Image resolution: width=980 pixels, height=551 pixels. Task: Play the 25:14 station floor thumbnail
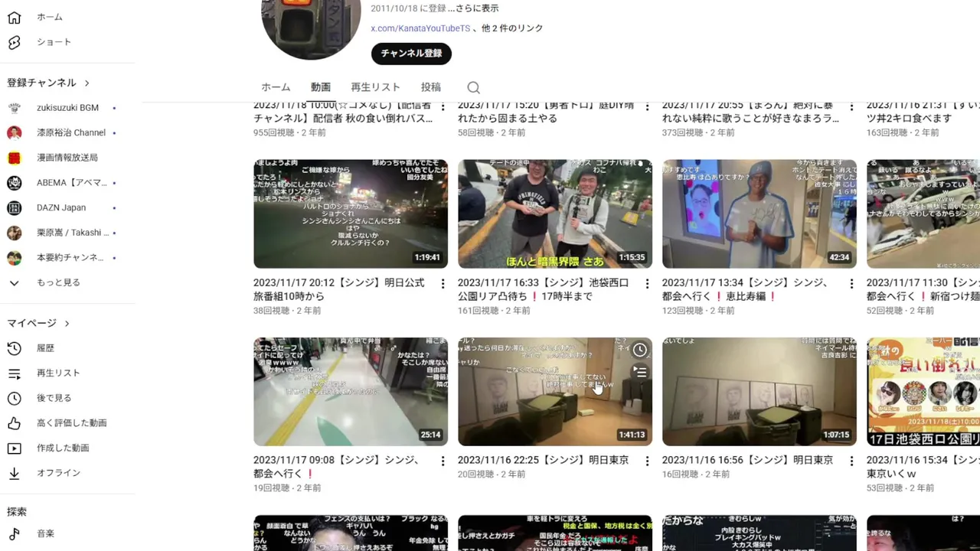tap(351, 391)
